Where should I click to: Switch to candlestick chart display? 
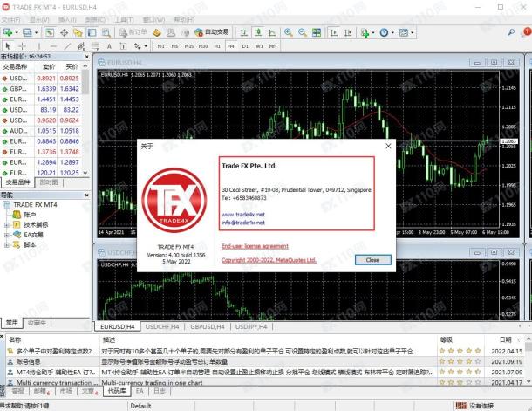[258, 32]
